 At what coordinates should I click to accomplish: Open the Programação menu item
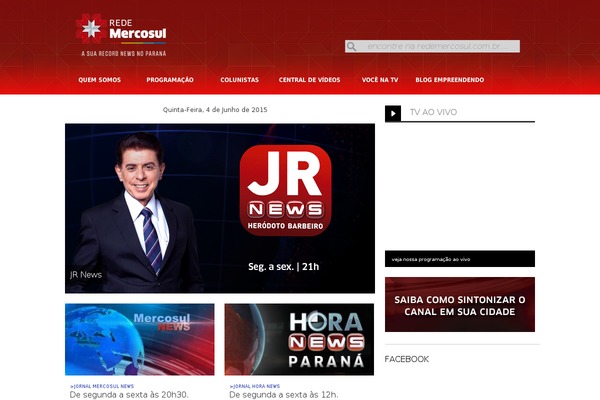pyautogui.click(x=170, y=80)
